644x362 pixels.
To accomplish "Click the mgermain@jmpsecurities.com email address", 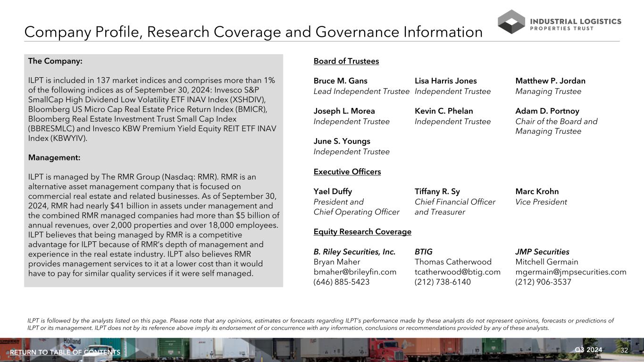I will [570, 272].
